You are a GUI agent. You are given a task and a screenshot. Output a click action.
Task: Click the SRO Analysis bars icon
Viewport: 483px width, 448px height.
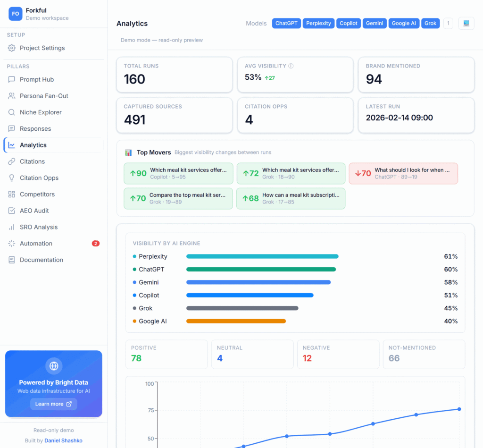point(12,227)
